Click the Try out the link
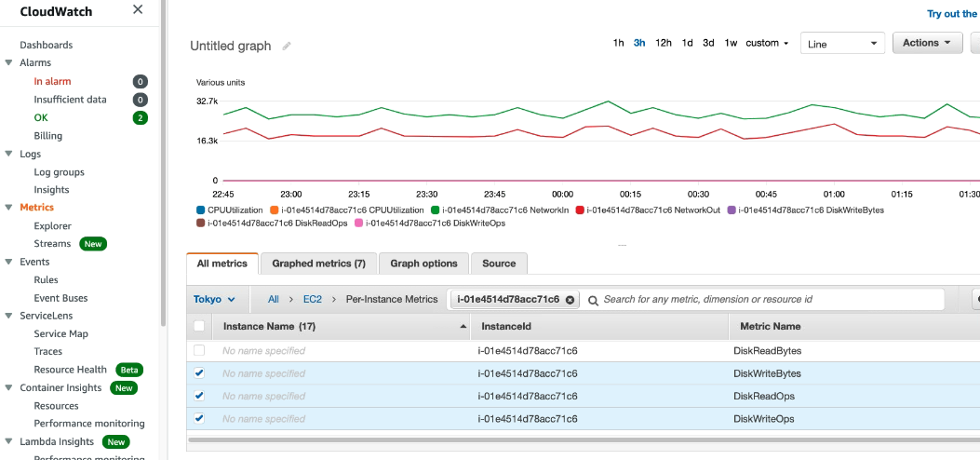Screen dimensions: 980x460 click(x=953, y=14)
